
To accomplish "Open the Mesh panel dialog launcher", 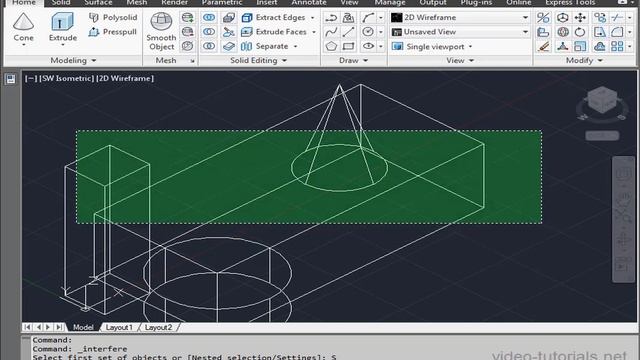I will pos(193,61).
